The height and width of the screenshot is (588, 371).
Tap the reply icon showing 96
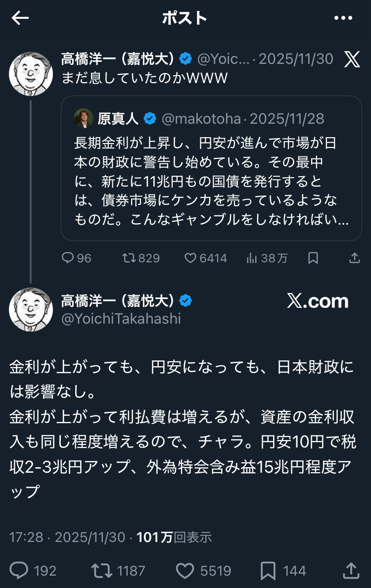[67, 258]
